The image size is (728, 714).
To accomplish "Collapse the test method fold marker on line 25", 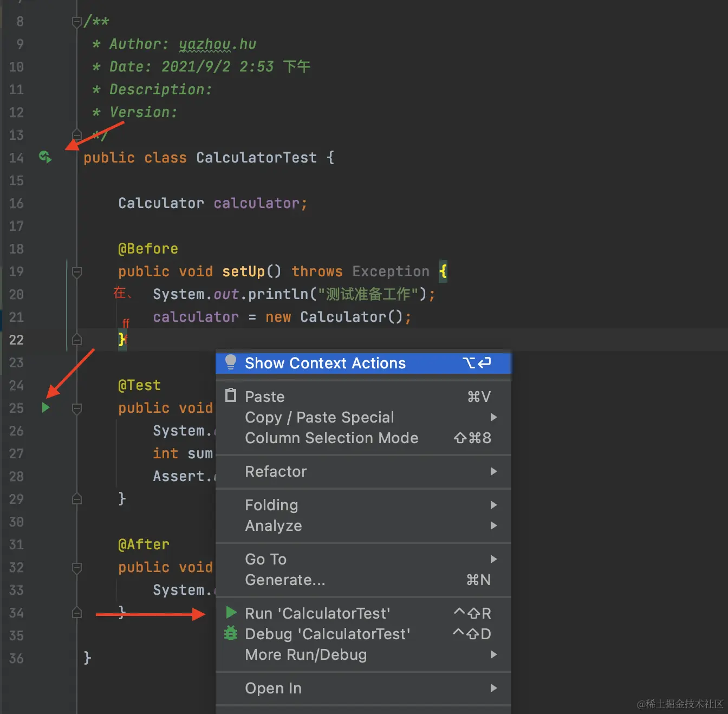I will point(76,408).
